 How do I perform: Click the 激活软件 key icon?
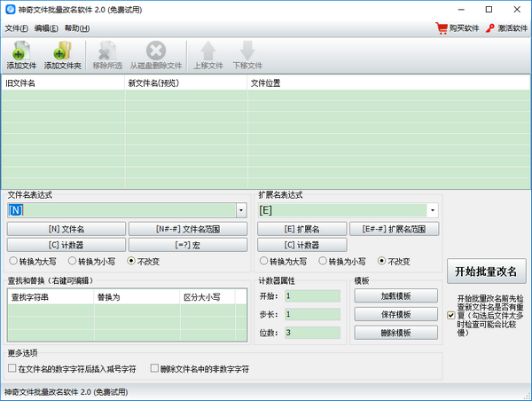pyautogui.click(x=489, y=28)
